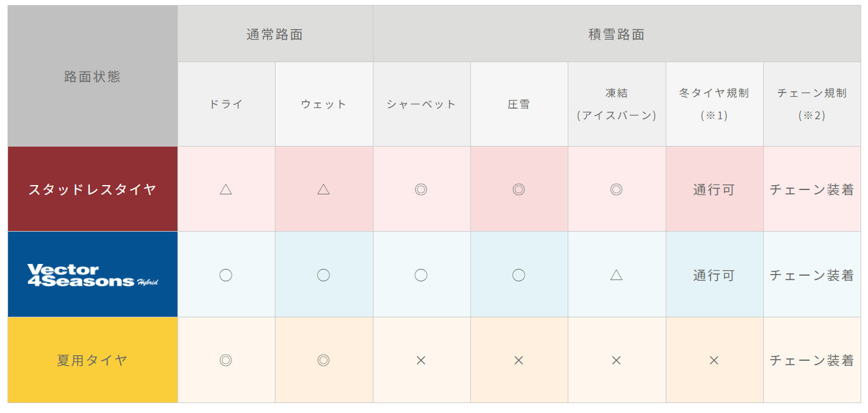
Task: Click the red スタッドレスタイヤ row label
Action: pos(92,189)
